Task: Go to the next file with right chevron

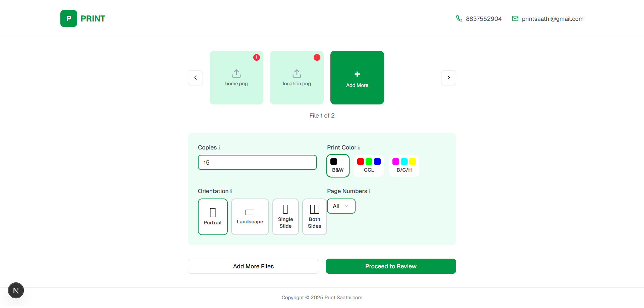Action: (x=448, y=78)
